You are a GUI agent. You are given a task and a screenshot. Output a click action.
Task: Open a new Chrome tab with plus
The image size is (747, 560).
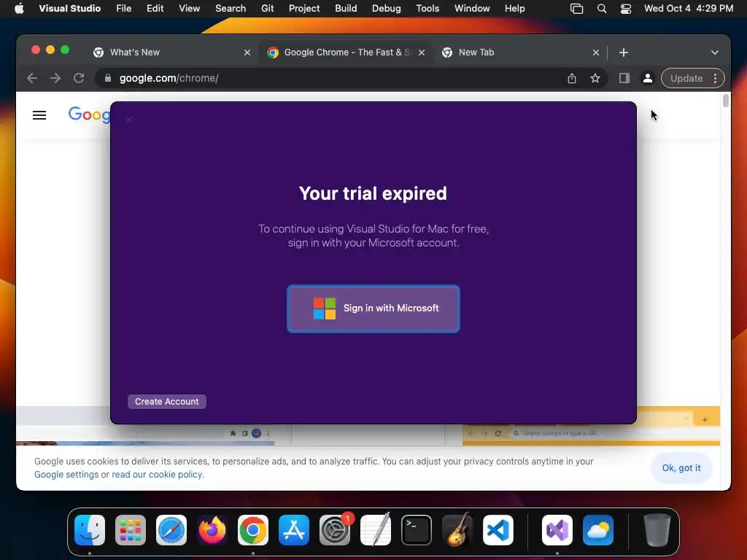(624, 52)
